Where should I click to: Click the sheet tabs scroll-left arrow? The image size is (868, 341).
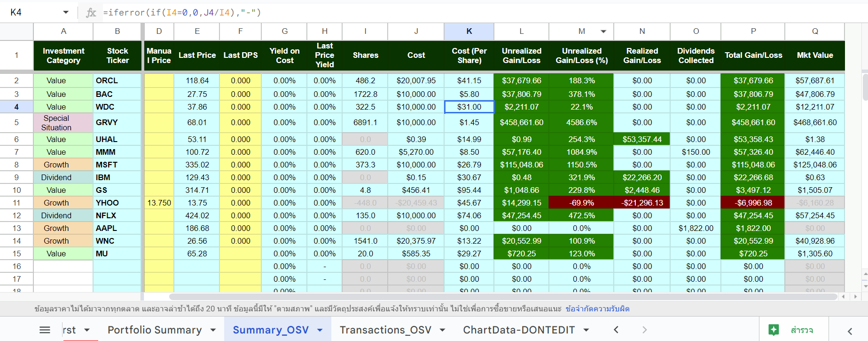coord(616,330)
